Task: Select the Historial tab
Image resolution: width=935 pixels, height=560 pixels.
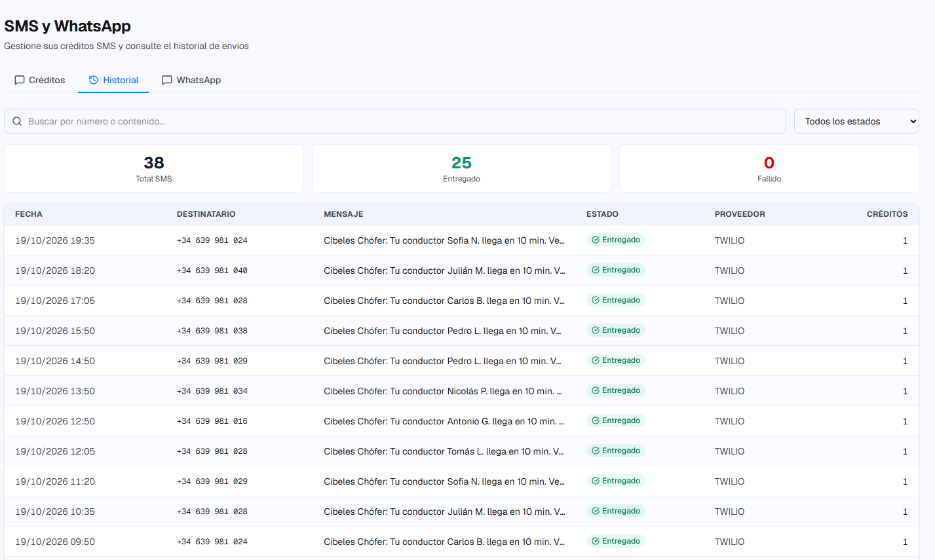Action: click(113, 80)
